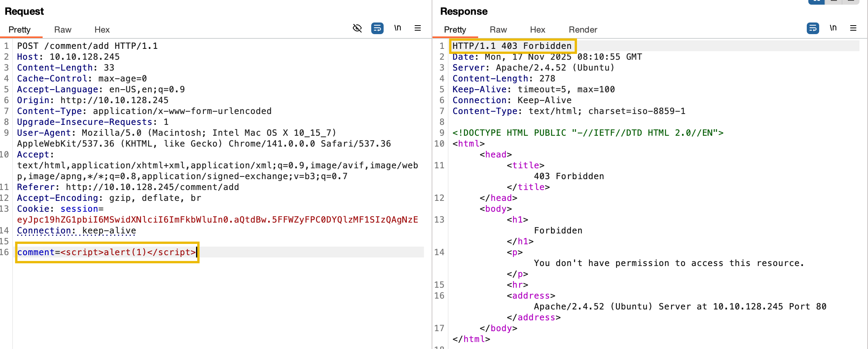Toggle line wrap icon in Request panel
Image resolution: width=868 pixels, height=349 pixels.
(x=377, y=28)
